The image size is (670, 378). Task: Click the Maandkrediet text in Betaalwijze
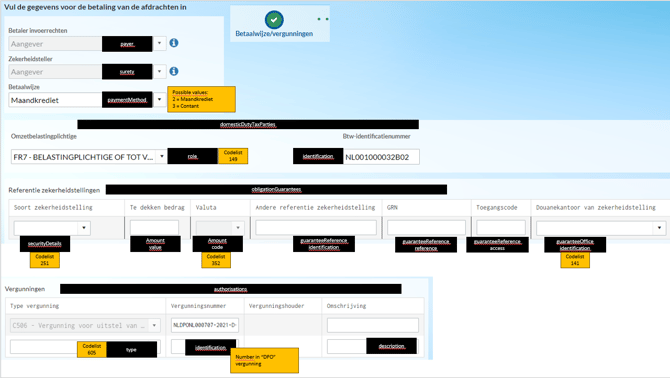coord(35,100)
